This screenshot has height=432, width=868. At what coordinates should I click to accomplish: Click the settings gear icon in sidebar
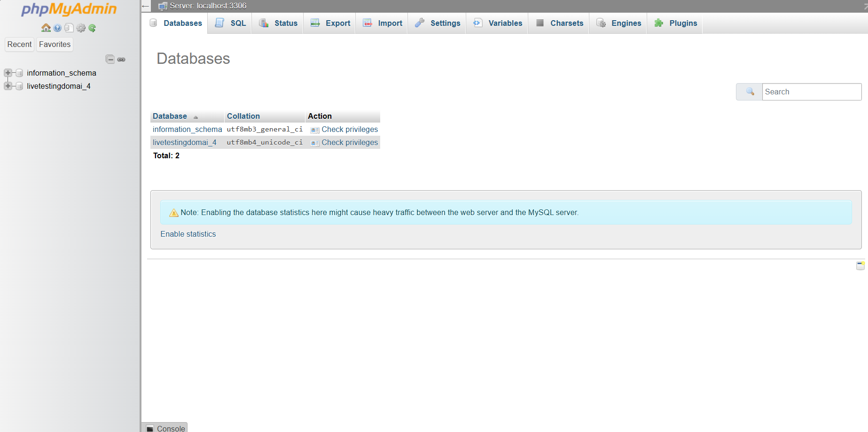point(80,28)
